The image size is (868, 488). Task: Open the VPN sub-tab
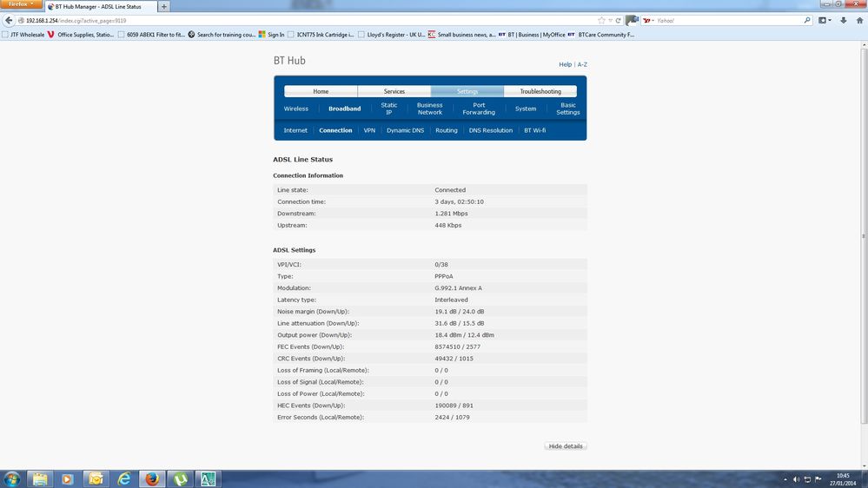[x=369, y=130]
